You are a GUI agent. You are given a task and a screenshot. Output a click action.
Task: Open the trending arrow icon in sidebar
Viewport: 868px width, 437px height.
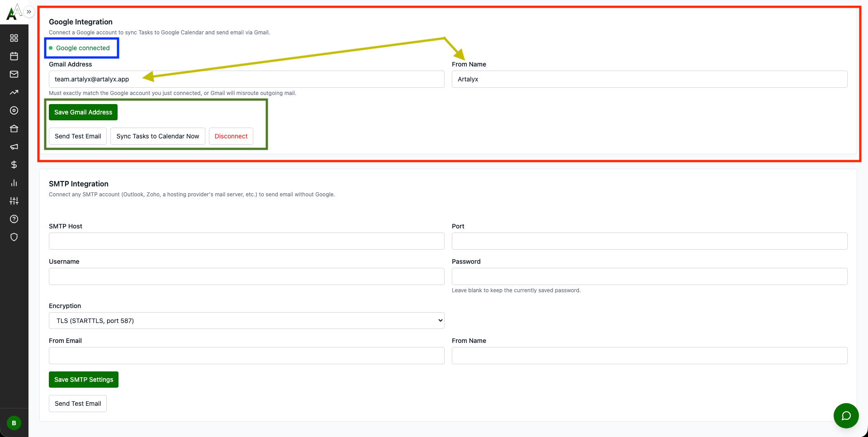(x=14, y=92)
